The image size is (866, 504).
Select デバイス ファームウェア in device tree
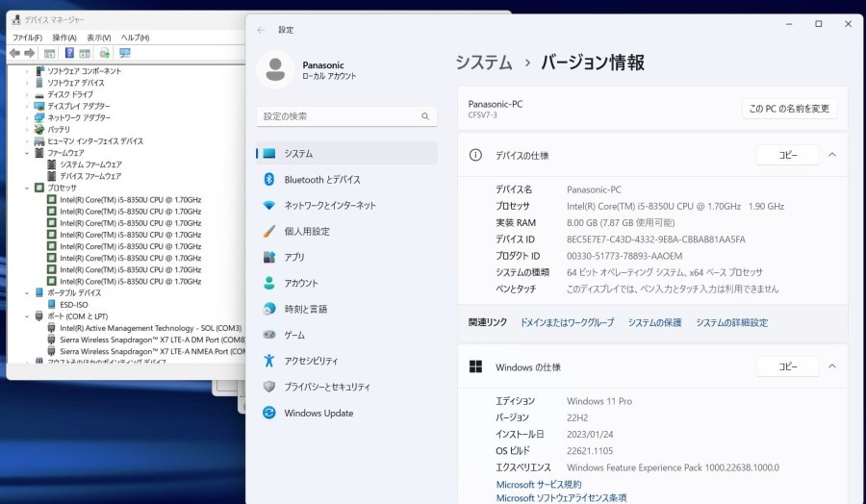click(x=90, y=176)
